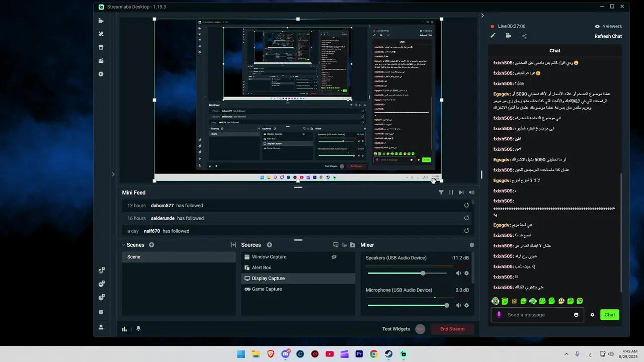The image size is (644, 362).
Task: Replay the dahom577 follow alert
Action: pos(466,205)
